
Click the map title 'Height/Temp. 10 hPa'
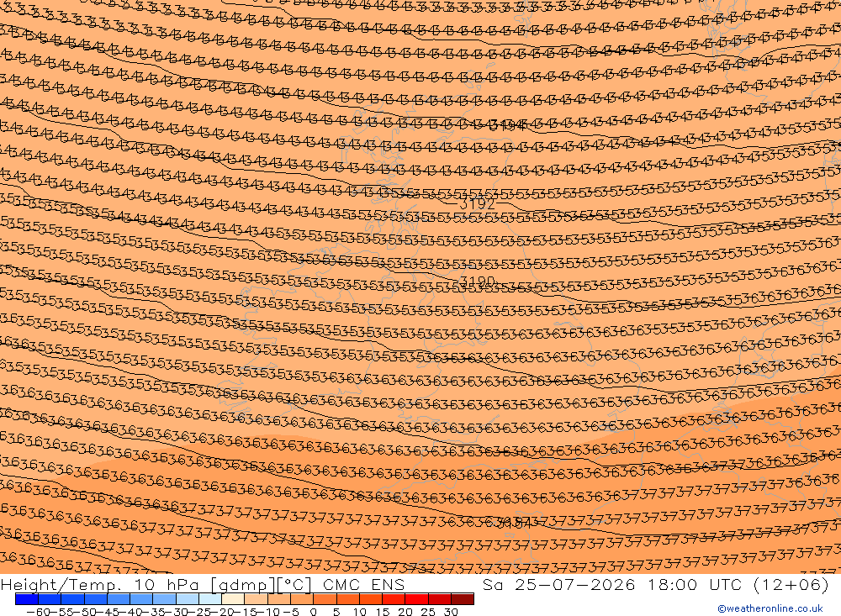pos(100,585)
